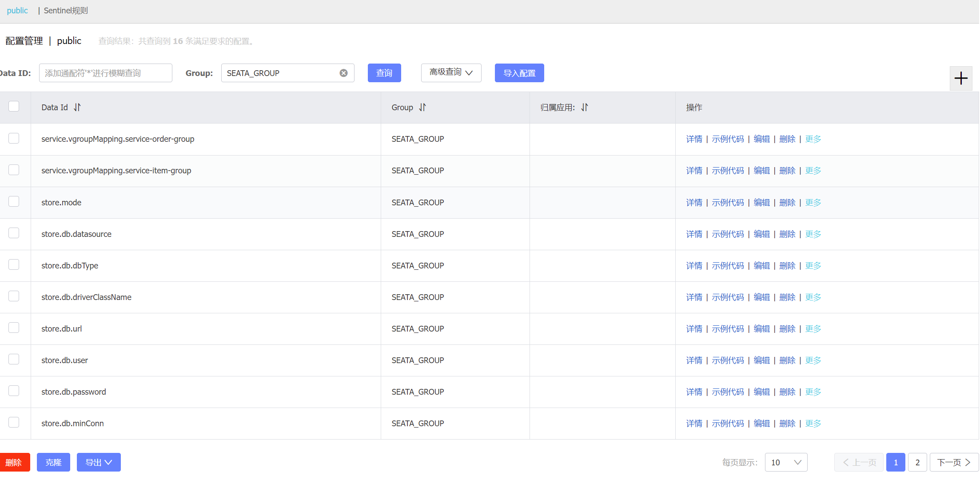
Task: Sort by Data Id column arrows
Action: pyautogui.click(x=77, y=107)
